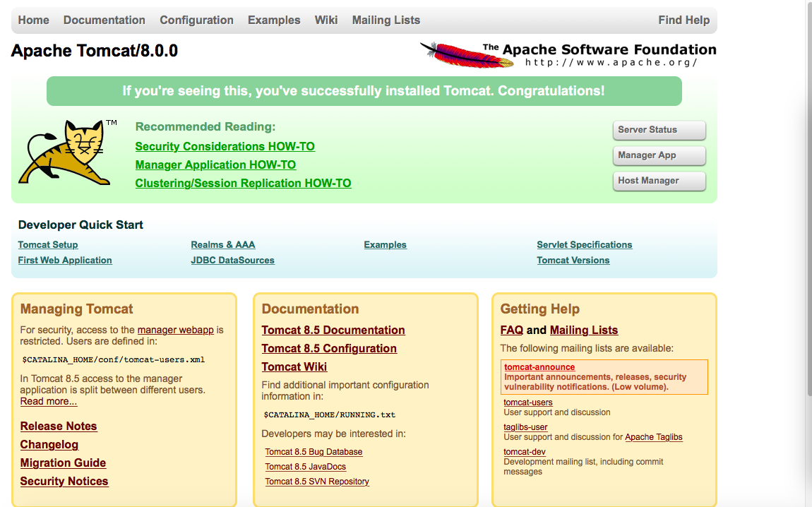Open the Manager App button

pyautogui.click(x=659, y=155)
